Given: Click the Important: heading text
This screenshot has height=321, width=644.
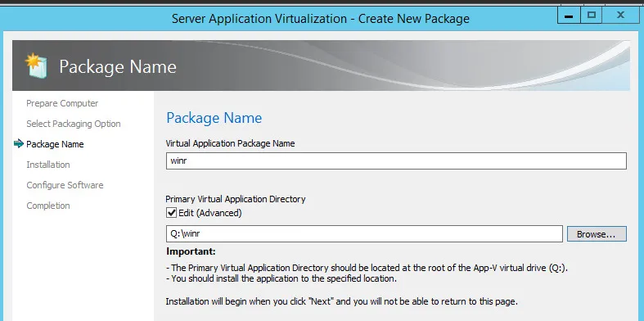Looking at the screenshot, I should (191, 251).
